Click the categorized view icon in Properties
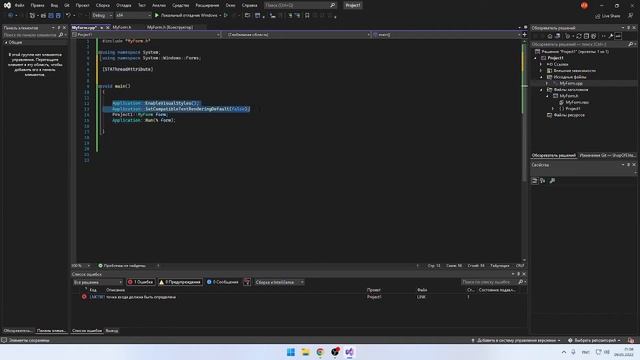The height and width of the screenshot is (360, 640). pyautogui.click(x=535, y=181)
